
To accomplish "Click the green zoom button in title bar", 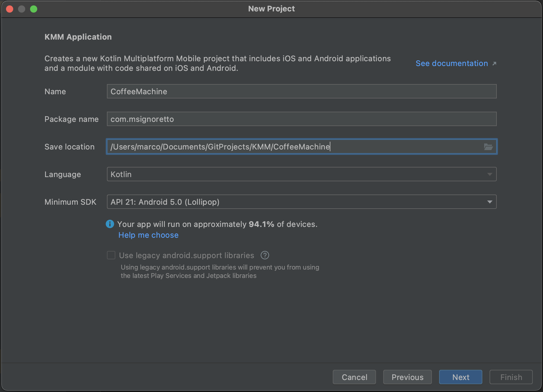I will (34, 9).
